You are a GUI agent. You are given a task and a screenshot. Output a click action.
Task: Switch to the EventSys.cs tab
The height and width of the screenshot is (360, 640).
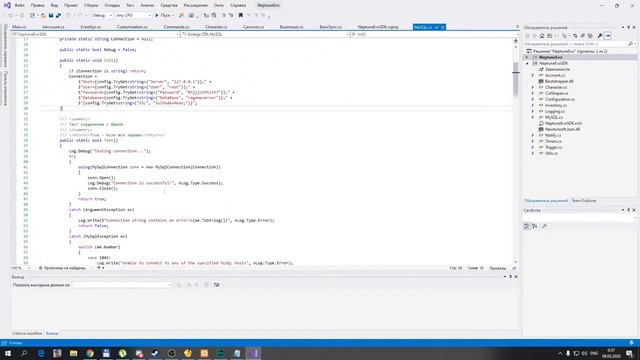click(x=91, y=27)
